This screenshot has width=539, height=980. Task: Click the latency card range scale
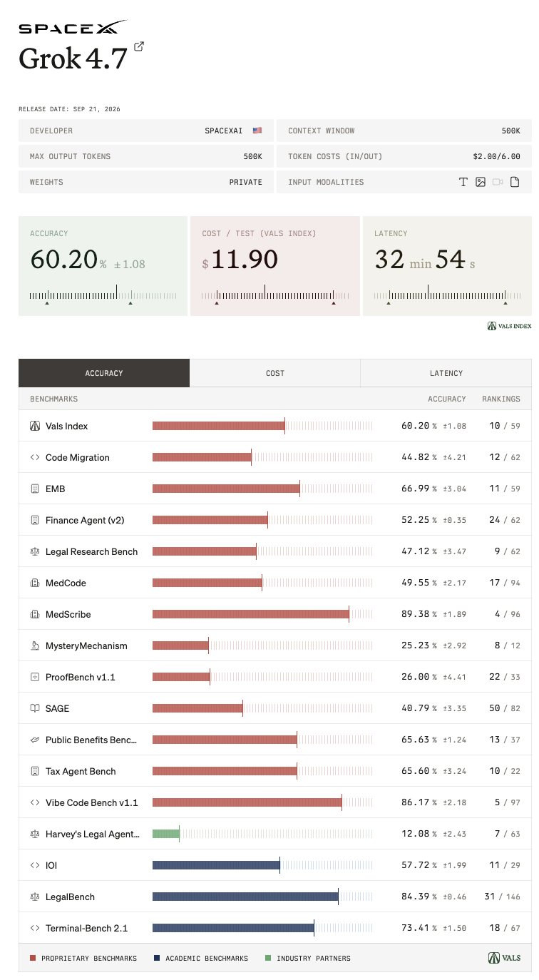click(447, 295)
